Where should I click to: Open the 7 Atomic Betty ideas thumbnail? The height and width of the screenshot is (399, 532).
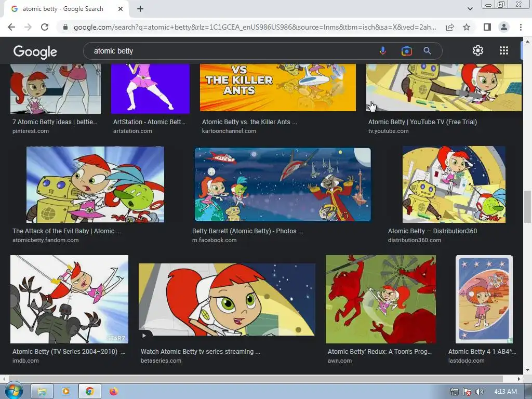click(x=56, y=88)
